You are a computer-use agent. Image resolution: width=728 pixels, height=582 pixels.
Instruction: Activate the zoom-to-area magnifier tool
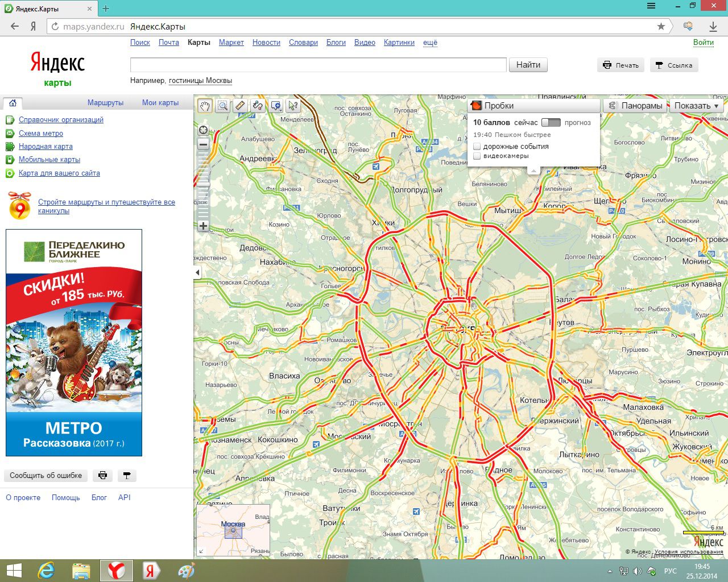point(222,105)
